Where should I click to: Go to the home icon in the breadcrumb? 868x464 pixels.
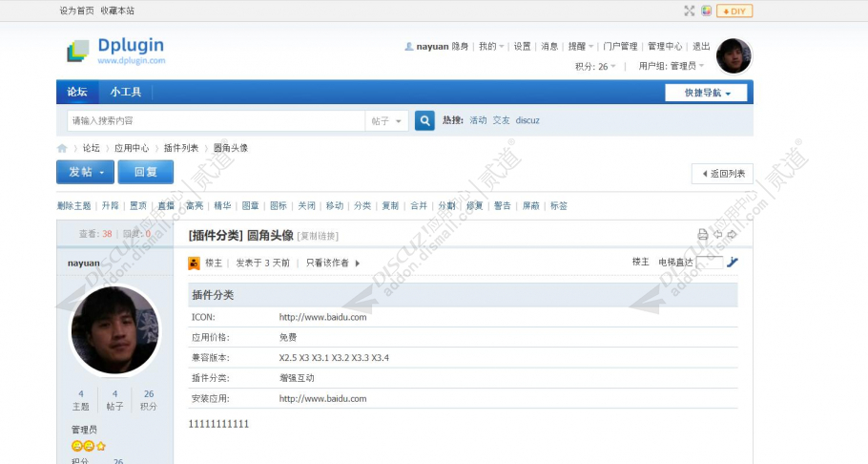[62, 148]
